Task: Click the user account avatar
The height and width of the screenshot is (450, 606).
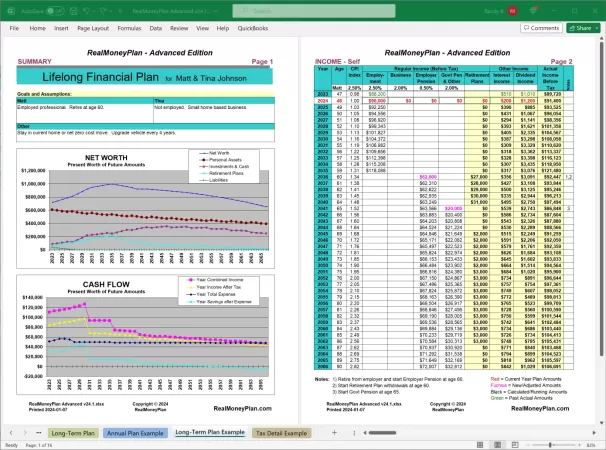Action: click(x=512, y=8)
